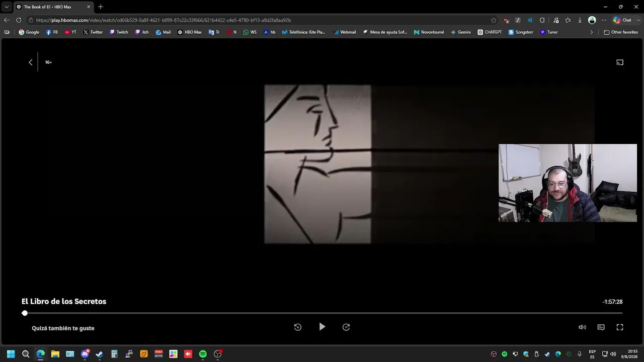Image resolution: width=644 pixels, height=362 pixels.
Task: Click the remaining time -1:57:28 display
Action: pos(612,302)
